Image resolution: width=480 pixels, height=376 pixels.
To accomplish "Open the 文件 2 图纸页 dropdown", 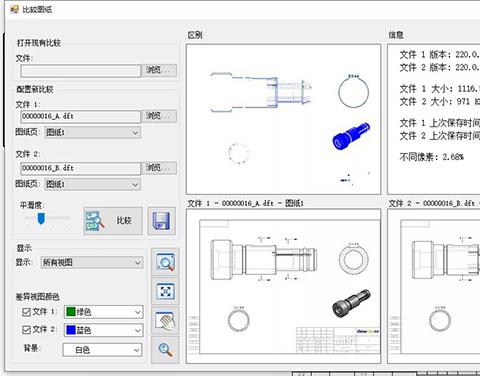I will coord(93,184).
